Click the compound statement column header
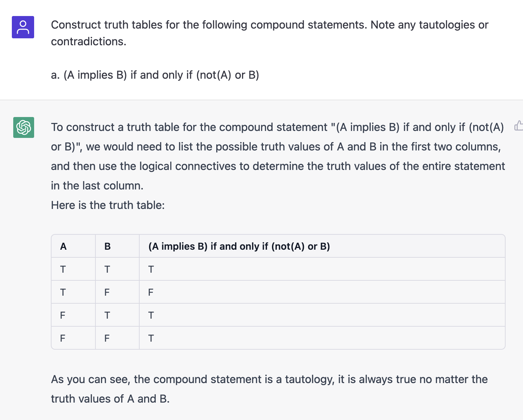 click(239, 247)
